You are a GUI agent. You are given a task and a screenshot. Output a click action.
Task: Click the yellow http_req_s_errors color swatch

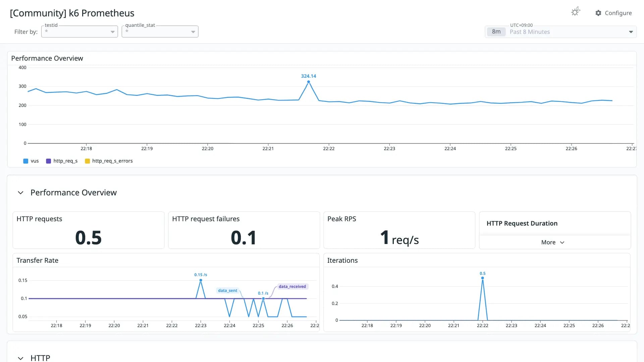(88, 161)
